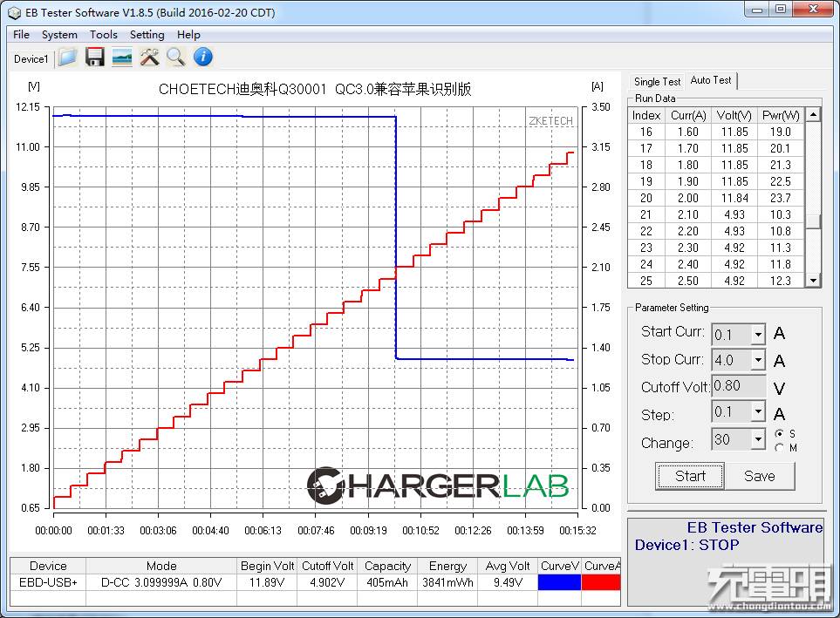
Task: Click the magnifier search toolbar icon
Action: click(175, 57)
